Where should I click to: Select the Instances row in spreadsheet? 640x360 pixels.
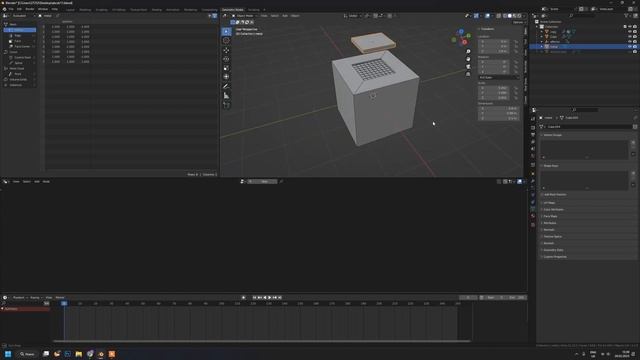pyautogui.click(x=20, y=85)
